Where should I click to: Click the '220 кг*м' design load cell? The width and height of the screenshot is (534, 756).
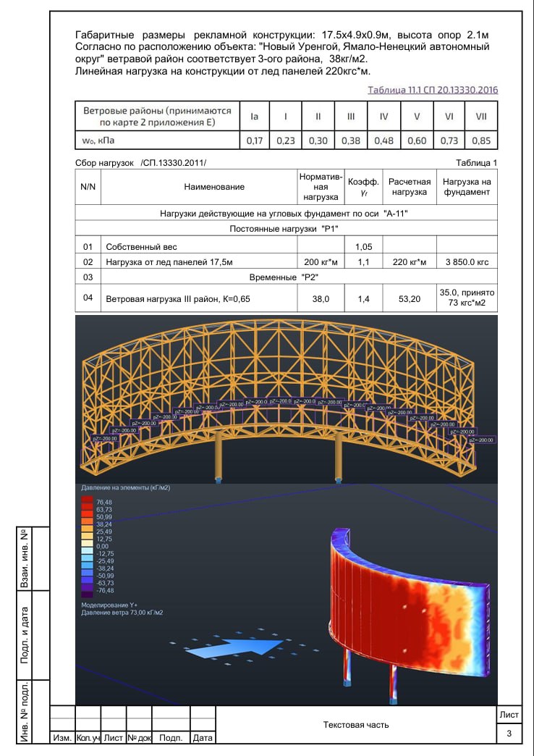[409, 262]
